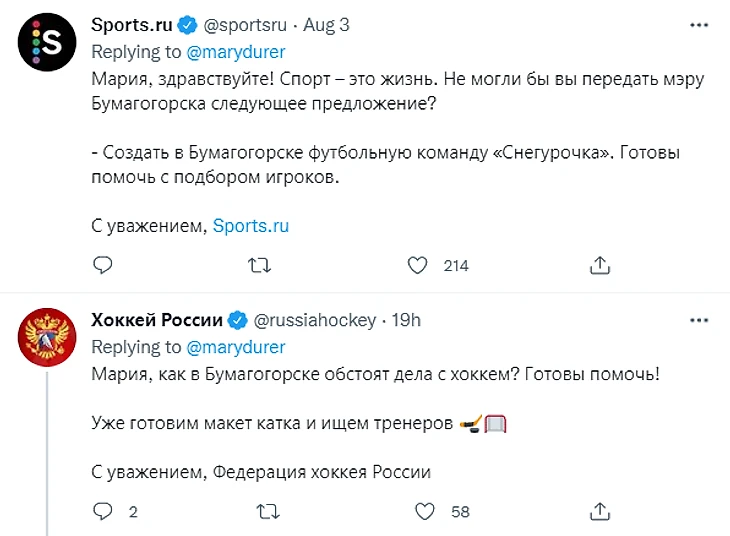730x536 pixels.
Task: Click the Хоккей России display name
Action: pyautogui.click(x=156, y=320)
